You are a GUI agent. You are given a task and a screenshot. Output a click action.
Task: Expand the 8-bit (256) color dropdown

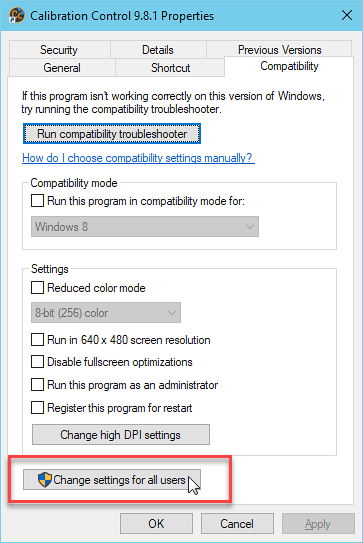(106, 313)
